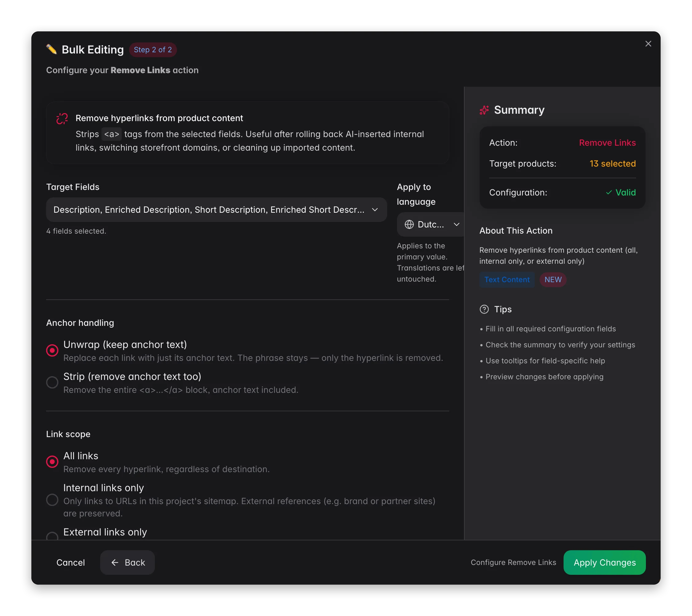Click the 'Link scope' heading
Screen dimensions: 692x616
pos(68,434)
